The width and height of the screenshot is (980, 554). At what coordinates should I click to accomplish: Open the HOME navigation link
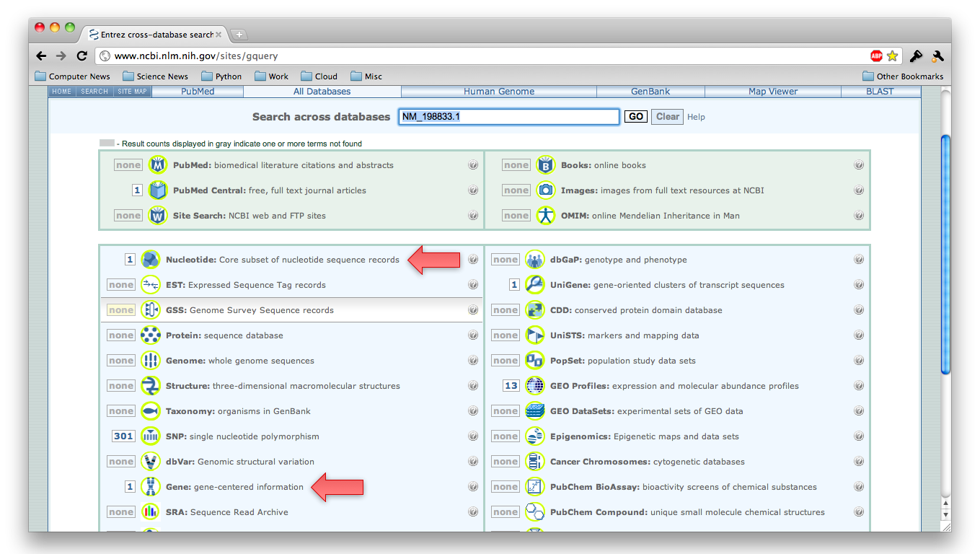(x=62, y=92)
